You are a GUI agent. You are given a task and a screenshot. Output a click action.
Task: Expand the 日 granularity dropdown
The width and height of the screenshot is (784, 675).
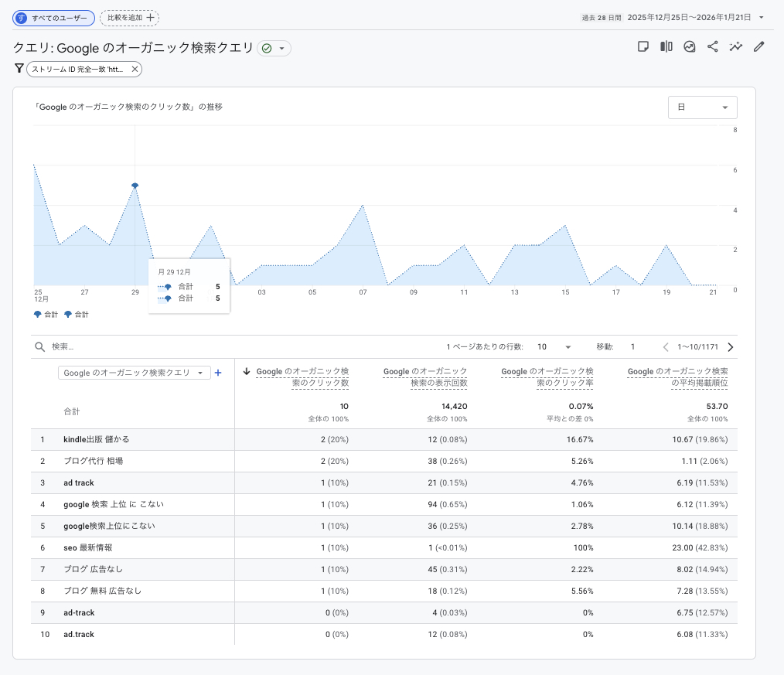pos(702,107)
